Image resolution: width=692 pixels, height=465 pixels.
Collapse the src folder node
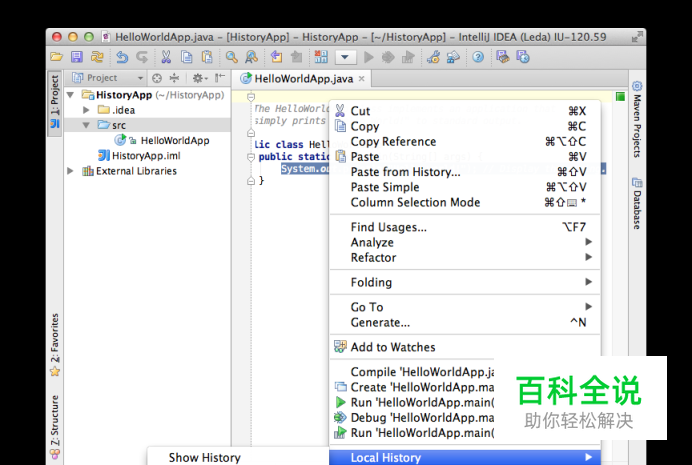tap(86, 125)
